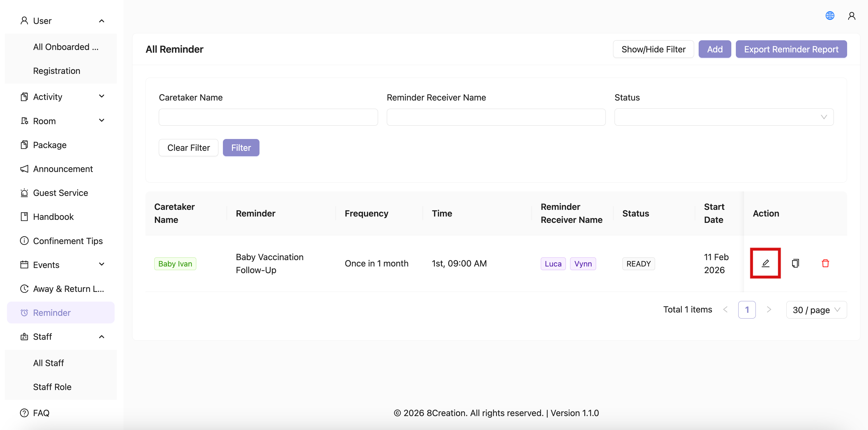Toggle filter panel with Show/Hide Filter
The image size is (868, 430).
(x=653, y=49)
